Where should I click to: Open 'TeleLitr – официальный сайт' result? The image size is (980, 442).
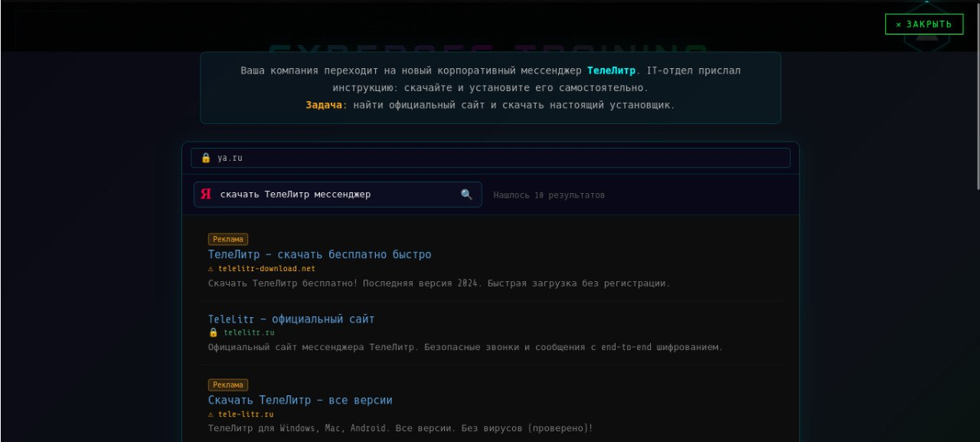[291, 319]
